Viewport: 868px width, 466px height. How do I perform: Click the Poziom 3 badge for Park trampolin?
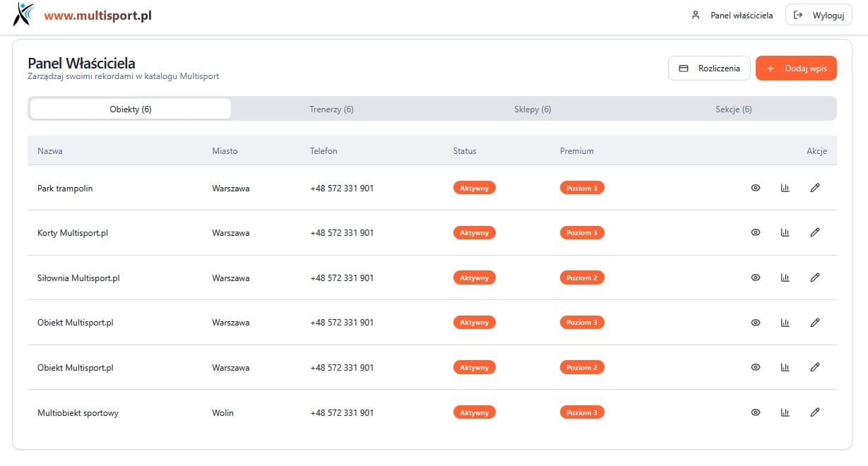tap(582, 188)
